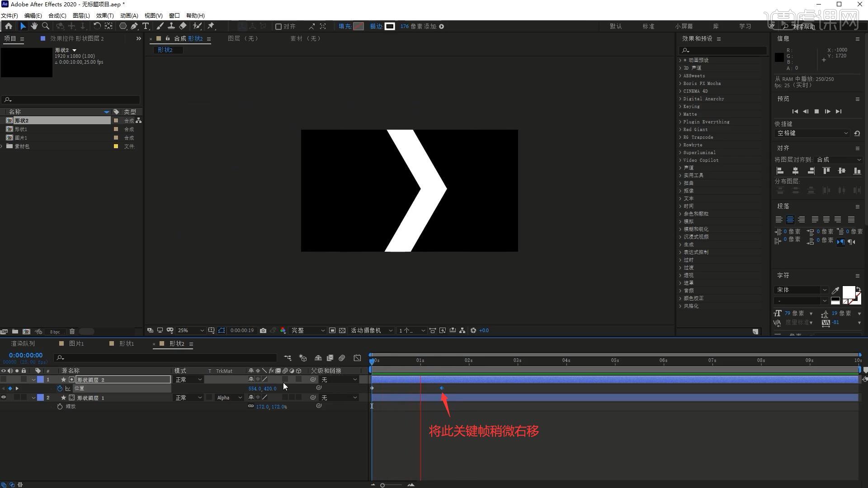Open the 动画(A) menu
The height and width of the screenshot is (488, 868).
tap(129, 15)
